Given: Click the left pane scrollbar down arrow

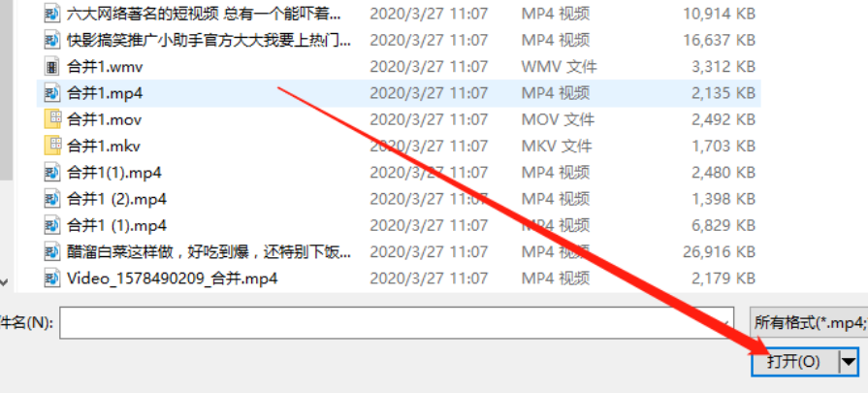Looking at the screenshot, I should point(5,283).
